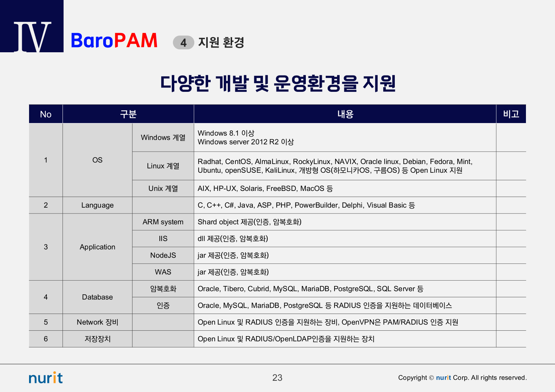Click the 'No' column header
This screenshot has width=555, height=392.
pos(46,114)
